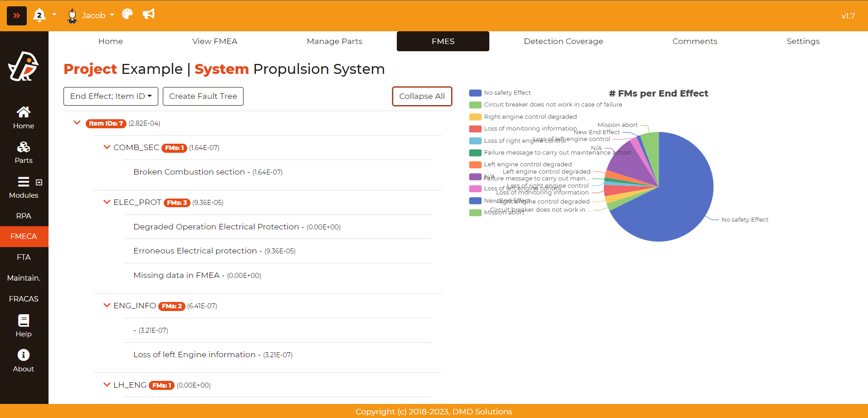Collapse the COMB_SEC tree node

[107, 147]
